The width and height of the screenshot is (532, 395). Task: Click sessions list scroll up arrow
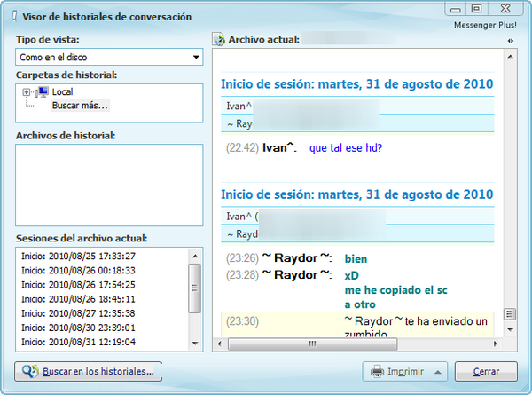tap(195, 256)
